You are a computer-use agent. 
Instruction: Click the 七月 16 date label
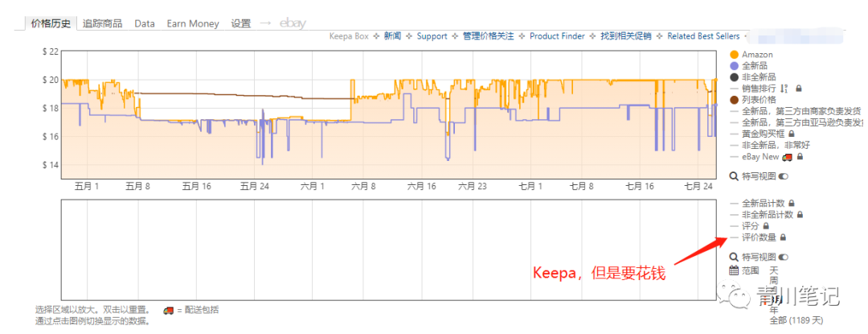point(640,186)
